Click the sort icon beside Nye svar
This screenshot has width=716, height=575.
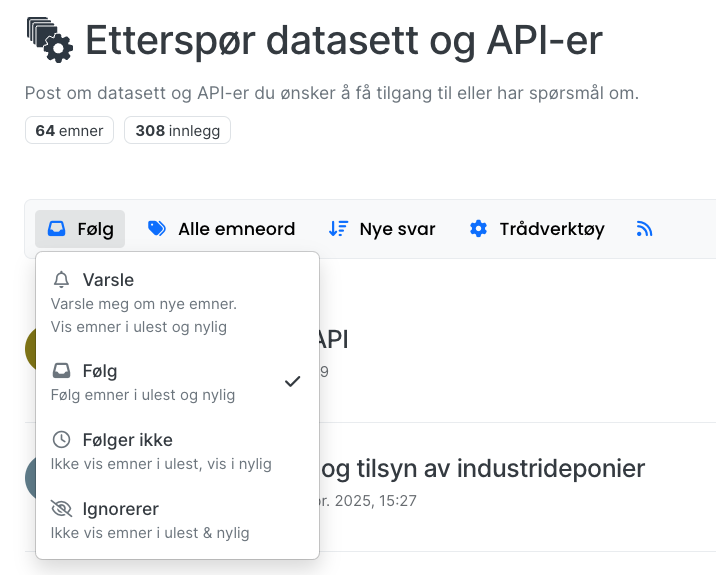(x=338, y=229)
